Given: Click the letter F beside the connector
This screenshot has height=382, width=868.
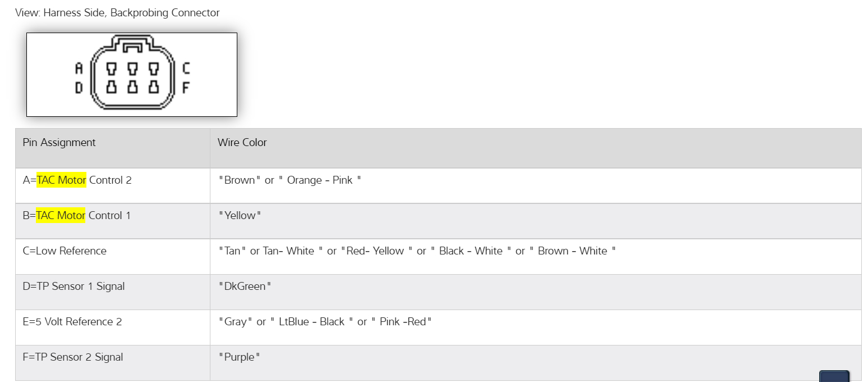Looking at the screenshot, I should (186, 88).
